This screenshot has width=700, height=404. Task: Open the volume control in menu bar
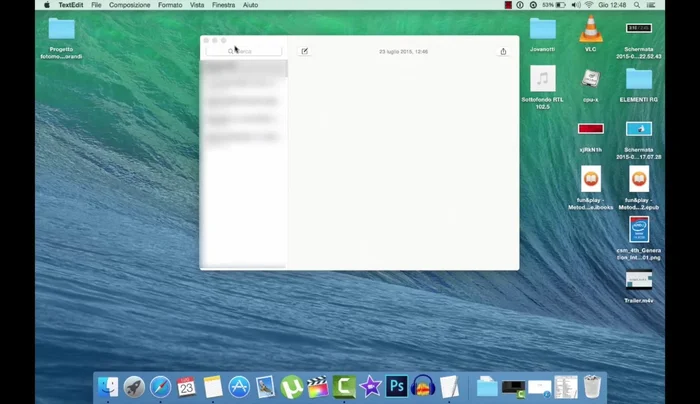point(574,5)
